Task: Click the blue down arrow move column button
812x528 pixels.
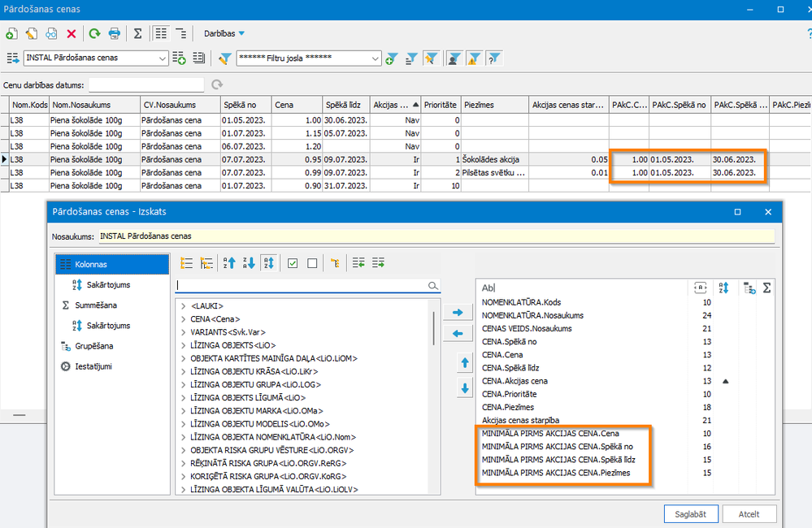Action: pyautogui.click(x=465, y=388)
